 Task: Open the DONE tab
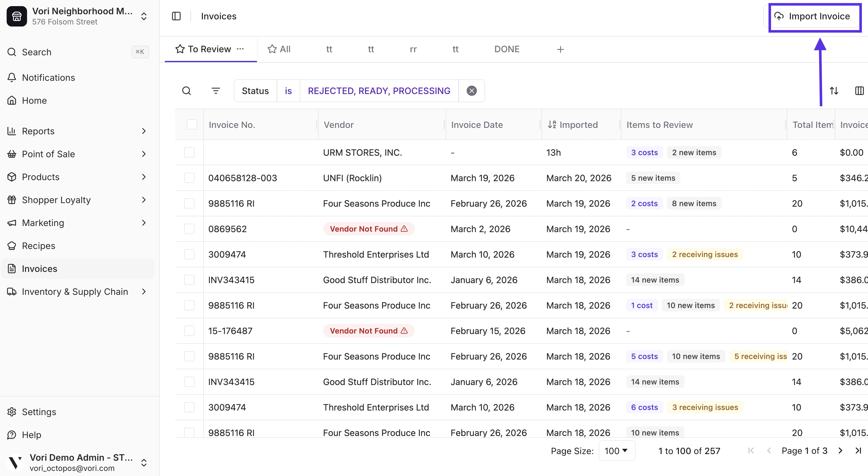click(507, 49)
